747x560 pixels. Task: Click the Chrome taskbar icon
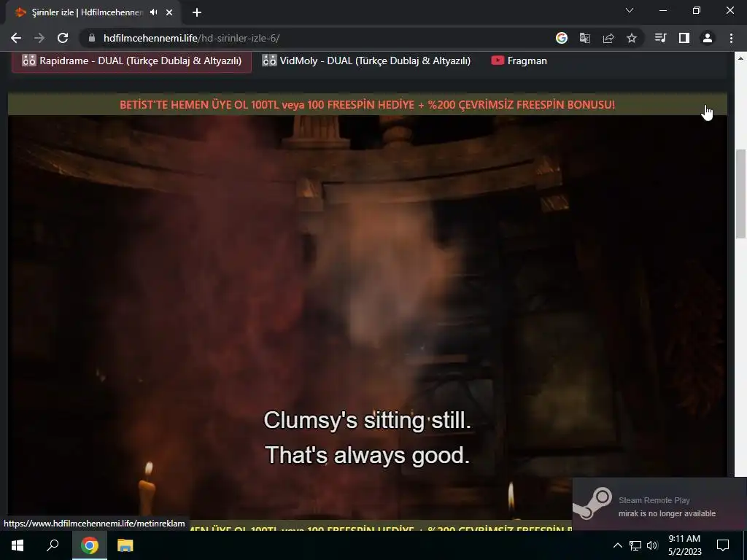[89, 545]
